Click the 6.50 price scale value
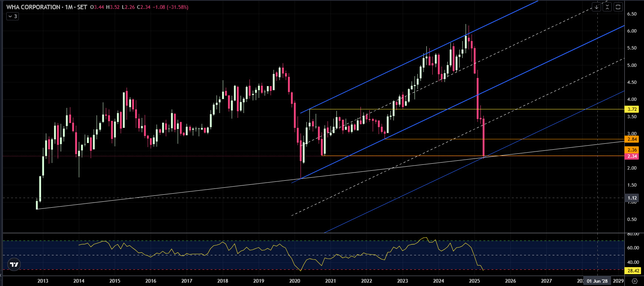Screen dimensions: 644x286 [632, 14]
